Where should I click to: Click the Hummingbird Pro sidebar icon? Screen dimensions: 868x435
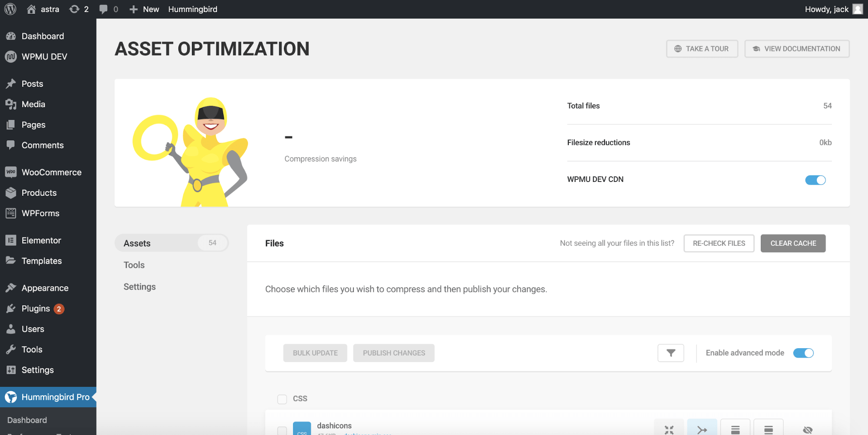[10, 396]
